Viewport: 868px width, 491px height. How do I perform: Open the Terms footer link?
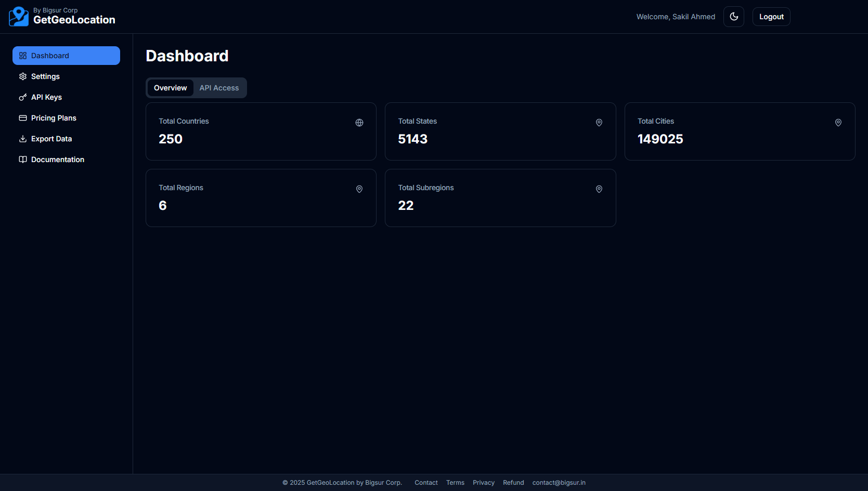455,483
